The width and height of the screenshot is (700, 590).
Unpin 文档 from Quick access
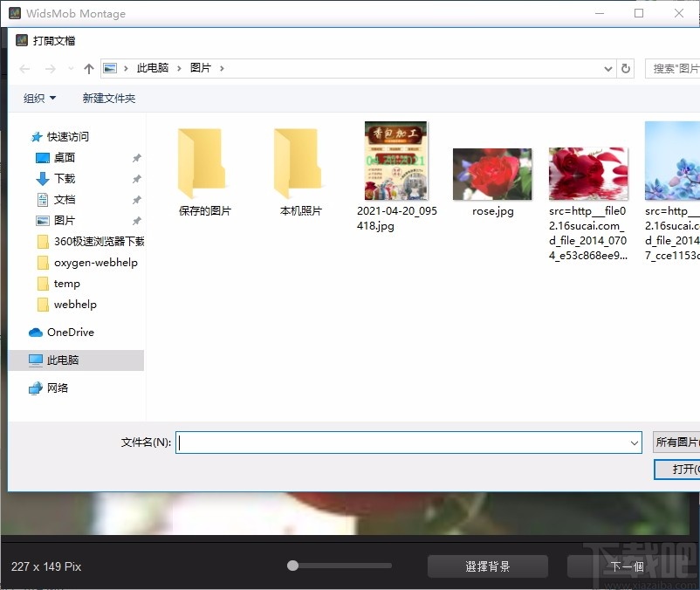tap(137, 200)
